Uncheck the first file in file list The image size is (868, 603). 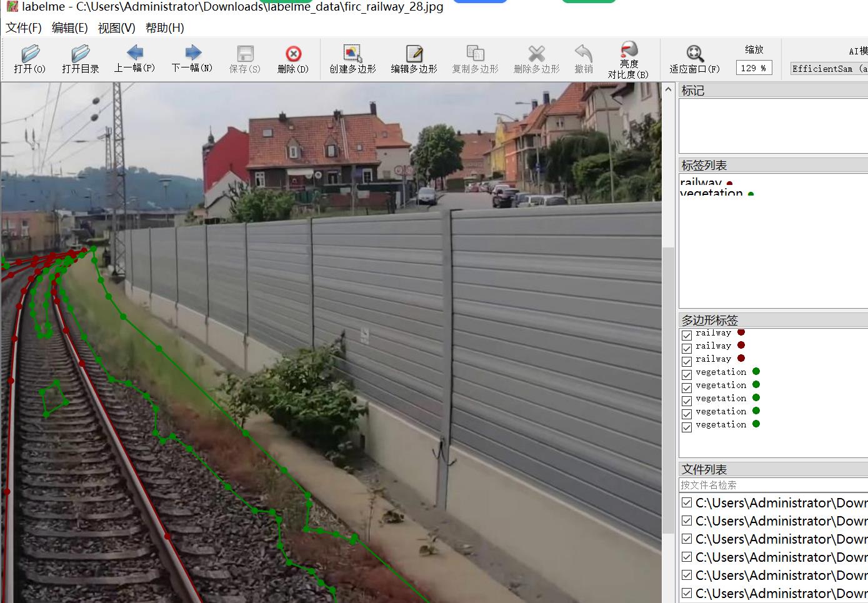[687, 503]
